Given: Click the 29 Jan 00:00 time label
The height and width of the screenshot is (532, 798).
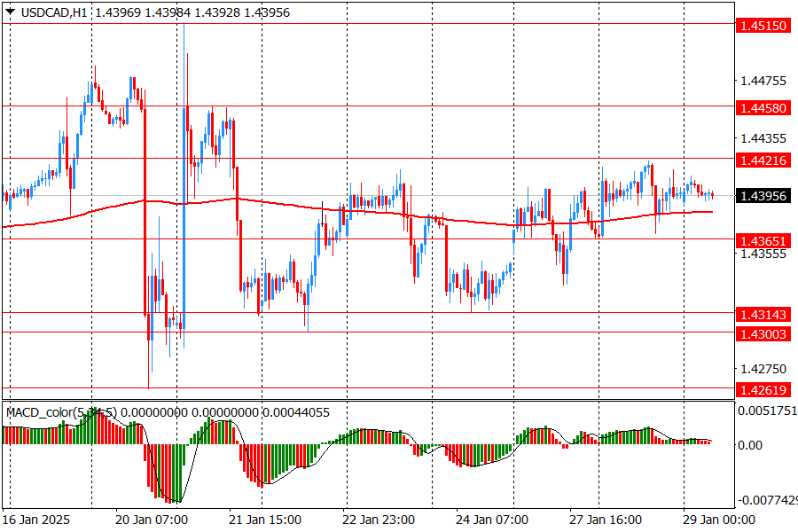Looking at the screenshot, I should coord(719,520).
